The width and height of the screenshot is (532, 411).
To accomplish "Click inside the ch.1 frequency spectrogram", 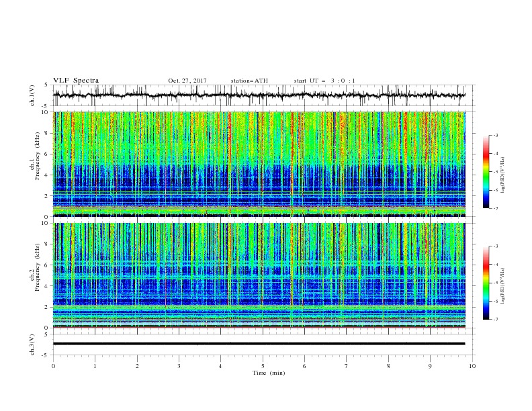I will [259, 164].
